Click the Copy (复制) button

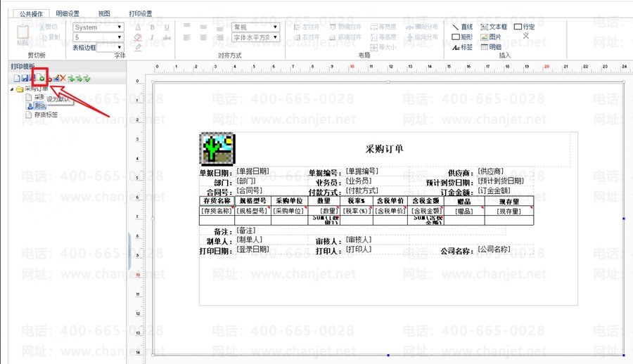coord(50,37)
